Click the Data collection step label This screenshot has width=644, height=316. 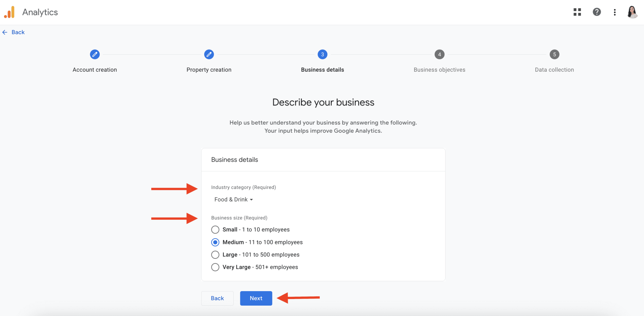(x=554, y=70)
